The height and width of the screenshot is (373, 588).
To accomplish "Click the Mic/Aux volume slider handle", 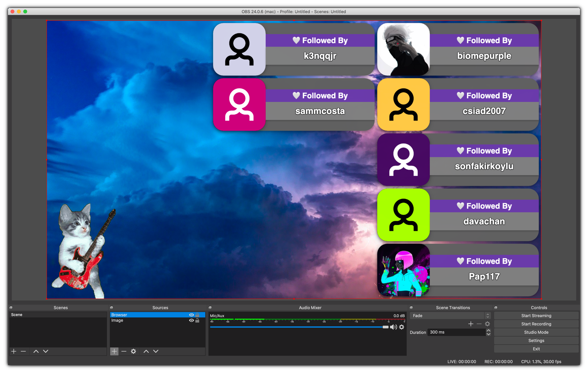I will coord(385,327).
